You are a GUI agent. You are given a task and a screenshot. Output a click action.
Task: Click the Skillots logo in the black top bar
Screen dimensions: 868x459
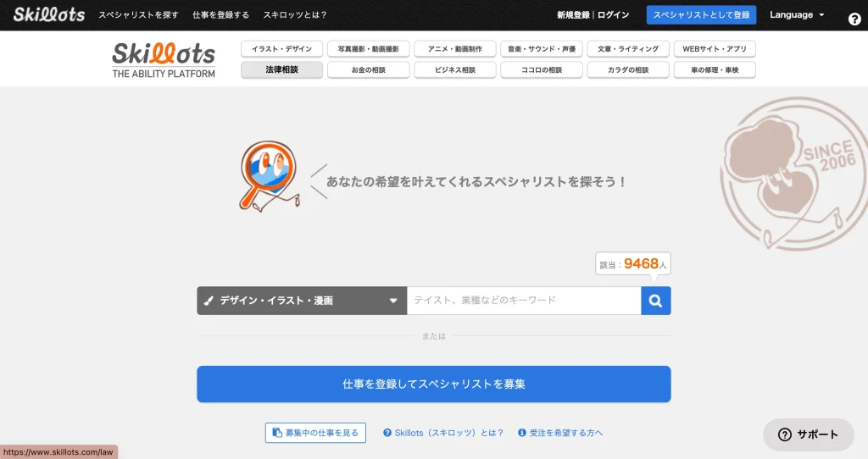49,14
